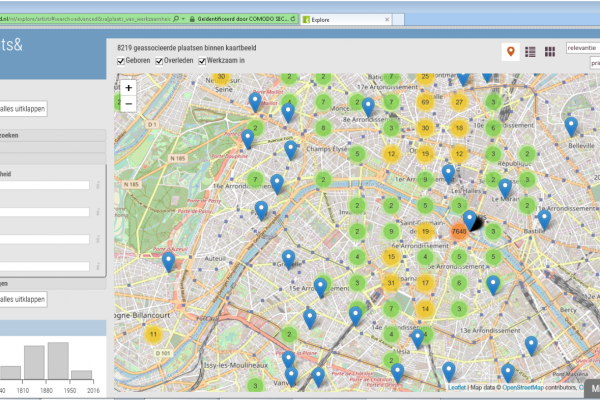Image resolution: width=600 pixels, height=400 pixels.
Task: Click the upper 'alles uitklappen' button
Action: pos(23,109)
